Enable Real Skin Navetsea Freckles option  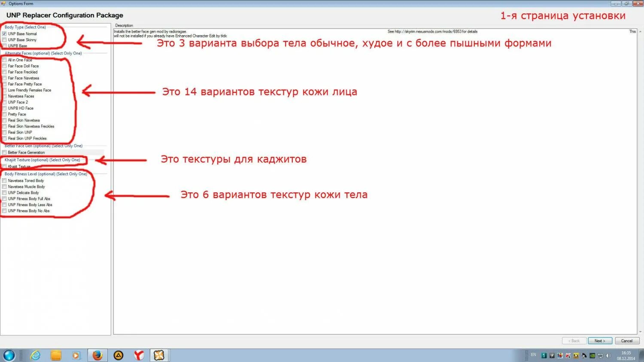tap(4, 126)
